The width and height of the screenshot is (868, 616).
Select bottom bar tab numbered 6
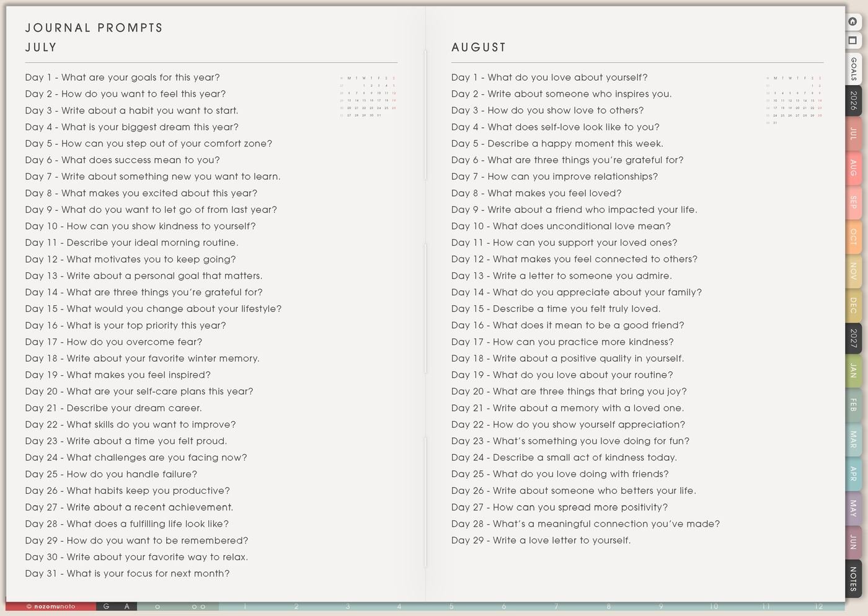(x=503, y=607)
